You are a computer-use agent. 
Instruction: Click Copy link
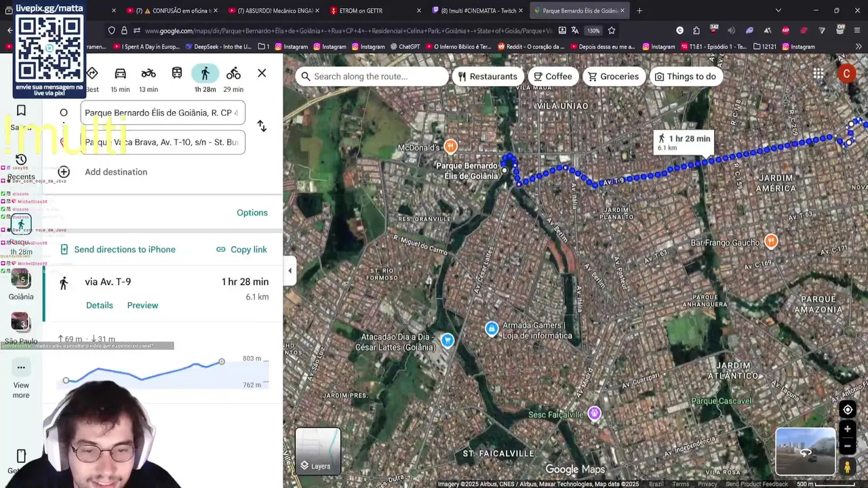point(241,249)
